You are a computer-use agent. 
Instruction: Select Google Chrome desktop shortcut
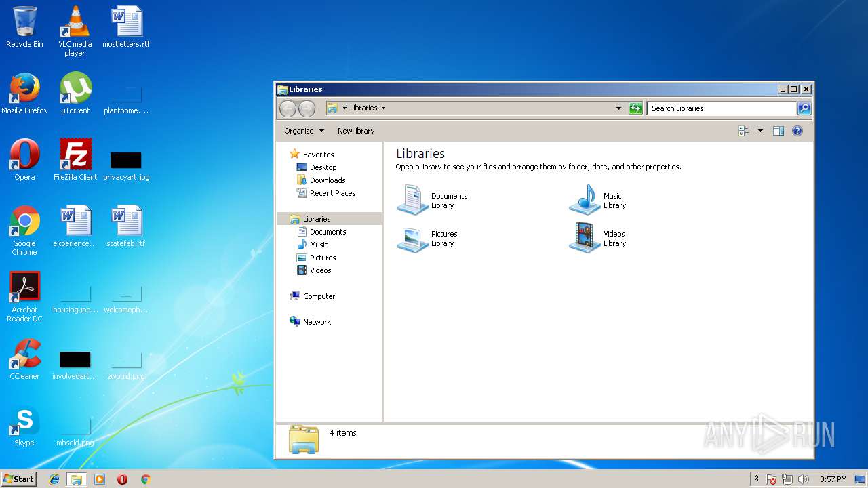tap(24, 230)
